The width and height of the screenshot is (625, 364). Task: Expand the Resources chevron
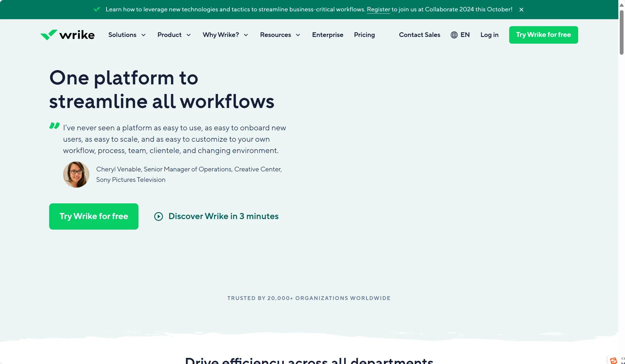(298, 35)
